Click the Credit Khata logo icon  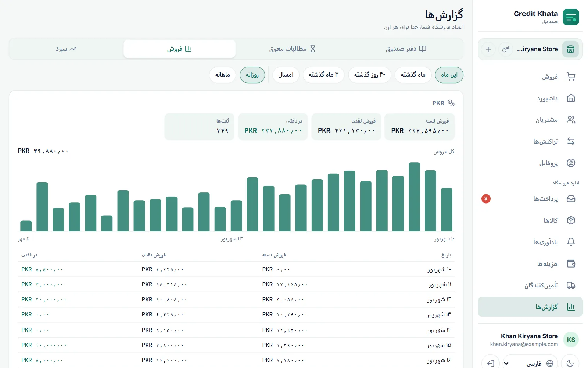point(571,17)
